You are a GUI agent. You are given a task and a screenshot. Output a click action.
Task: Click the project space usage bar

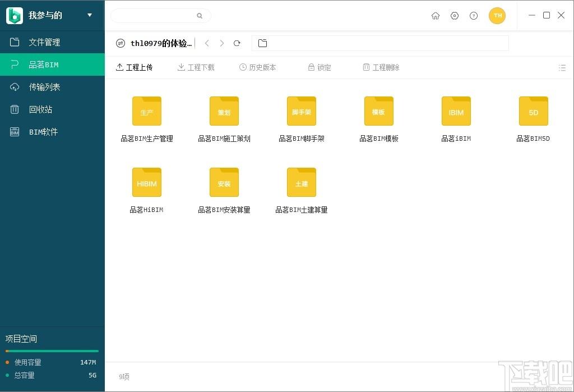(x=52, y=351)
